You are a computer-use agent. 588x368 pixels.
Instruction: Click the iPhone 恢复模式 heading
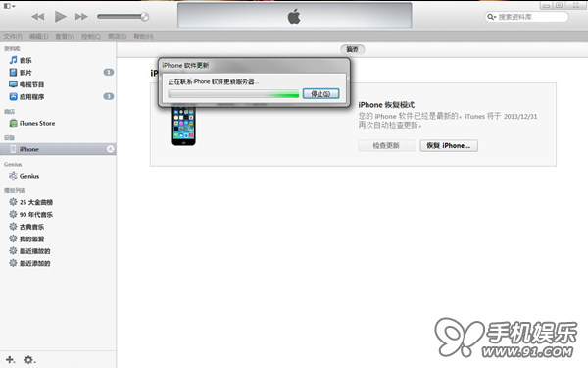pos(386,105)
